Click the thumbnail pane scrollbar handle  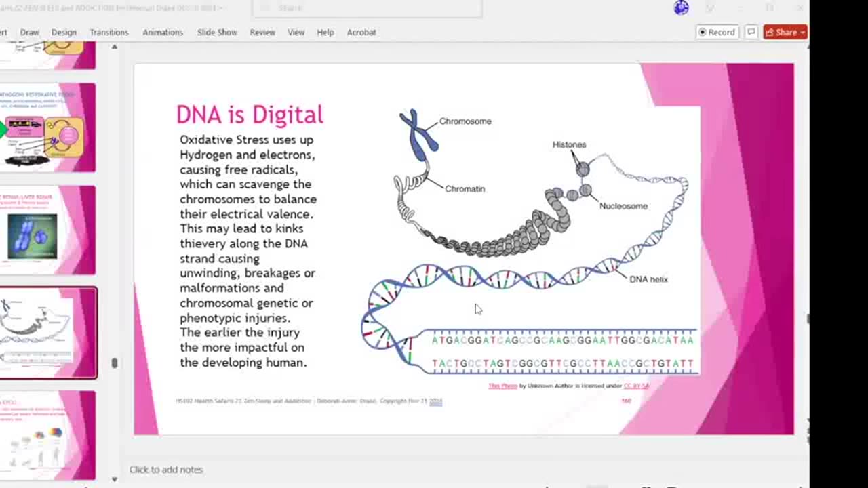115,363
